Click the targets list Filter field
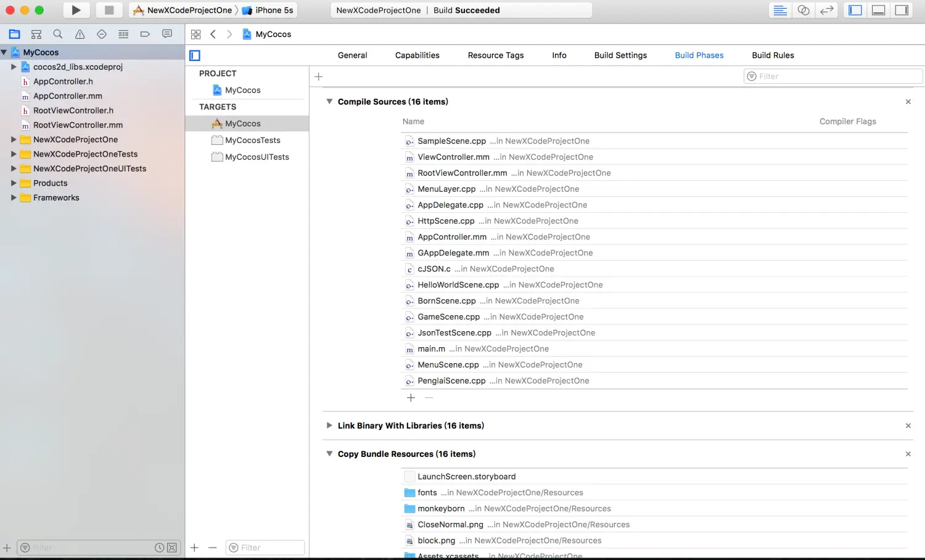 (265, 548)
